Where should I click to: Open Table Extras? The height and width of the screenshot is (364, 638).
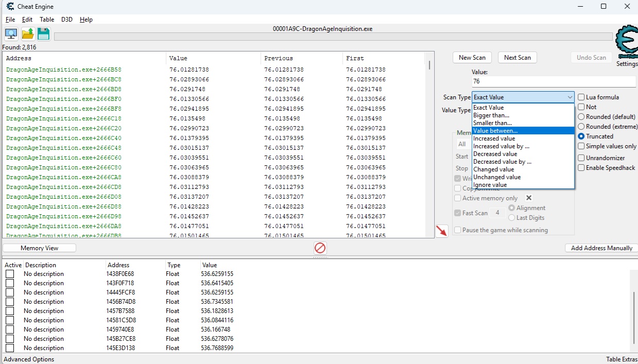620,359
